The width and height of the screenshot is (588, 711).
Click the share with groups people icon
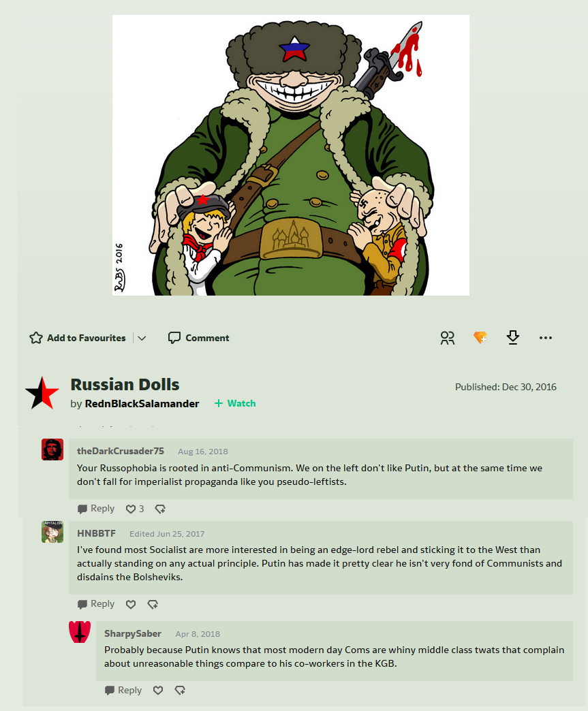click(x=448, y=338)
